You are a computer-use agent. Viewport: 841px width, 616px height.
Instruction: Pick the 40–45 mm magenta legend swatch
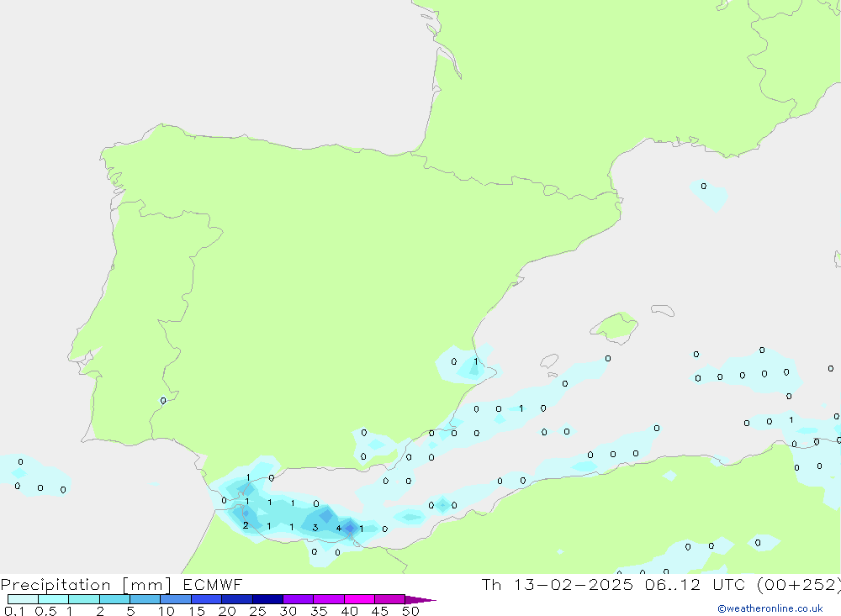click(x=359, y=599)
